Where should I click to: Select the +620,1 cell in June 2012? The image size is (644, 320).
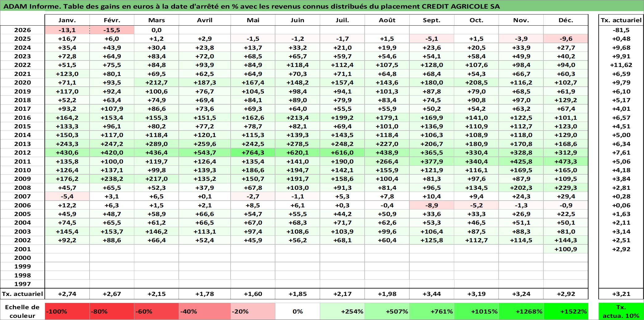(298, 152)
